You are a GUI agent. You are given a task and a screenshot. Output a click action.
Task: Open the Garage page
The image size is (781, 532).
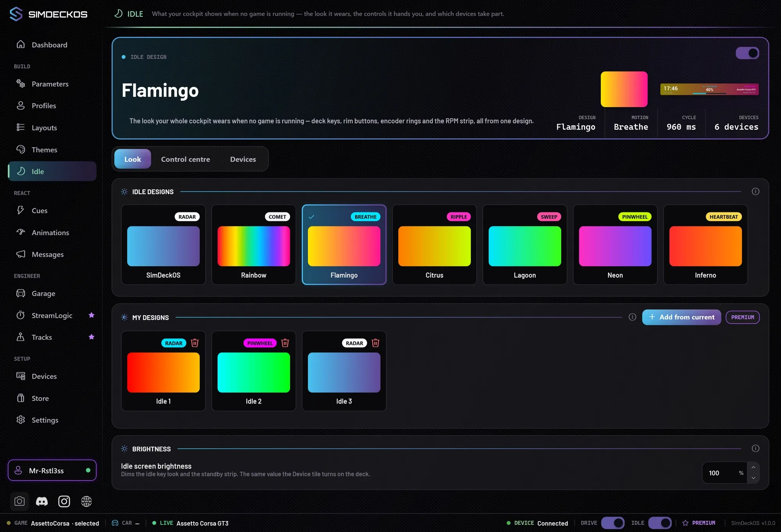(52, 293)
